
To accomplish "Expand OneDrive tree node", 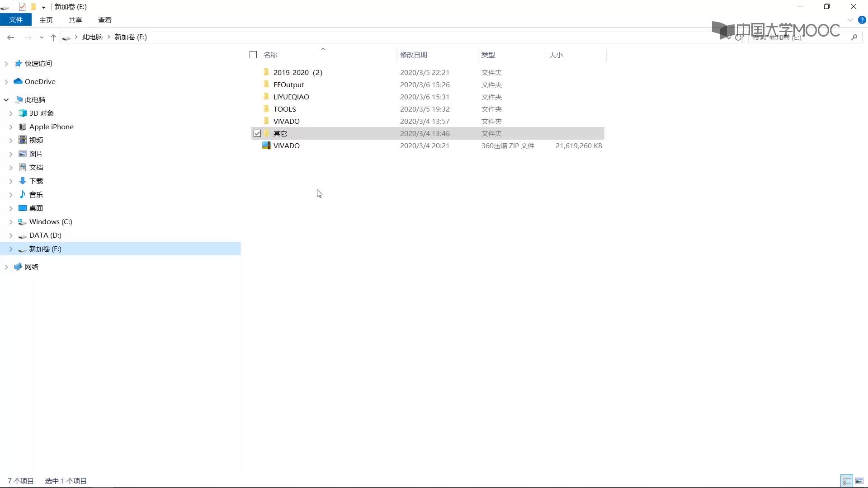I will [6, 82].
